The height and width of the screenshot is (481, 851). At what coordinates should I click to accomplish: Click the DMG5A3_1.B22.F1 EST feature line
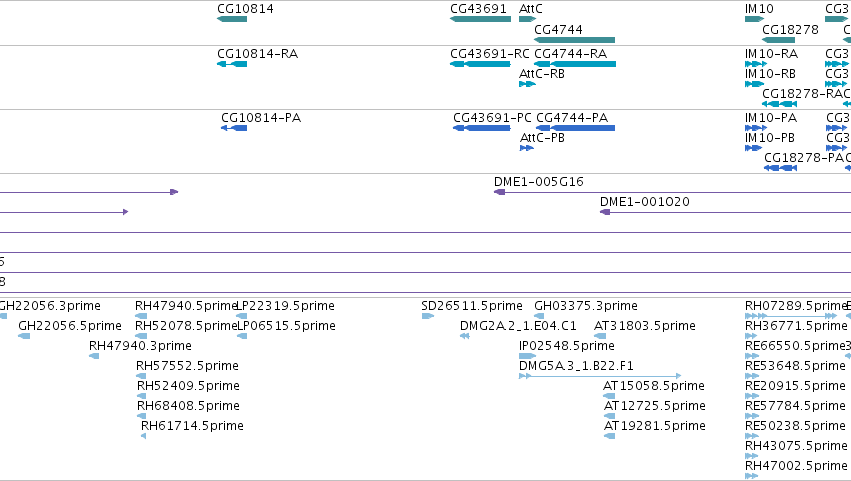(x=600, y=376)
